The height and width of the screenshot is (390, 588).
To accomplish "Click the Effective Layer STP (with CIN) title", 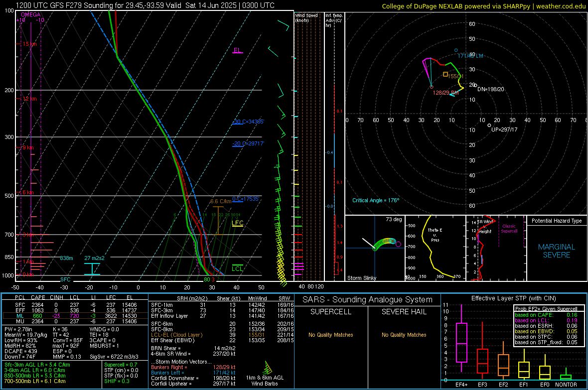I will [513, 298].
